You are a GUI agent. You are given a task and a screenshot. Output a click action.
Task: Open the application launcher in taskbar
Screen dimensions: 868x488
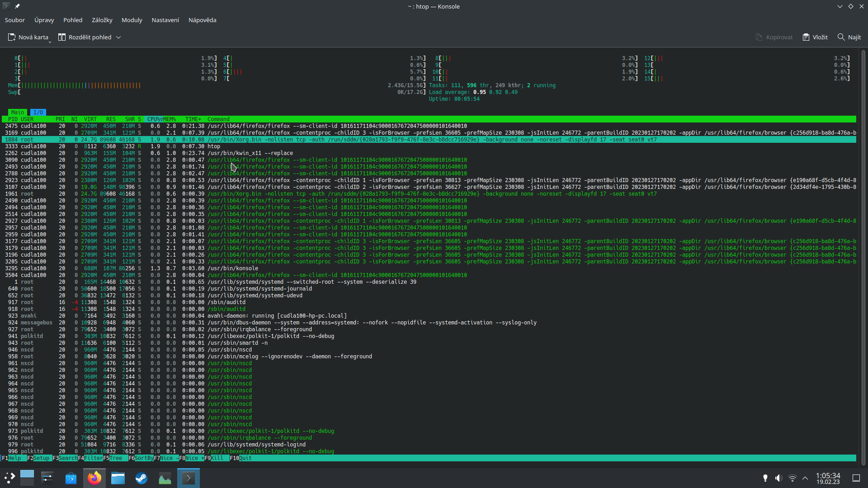(x=9, y=478)
